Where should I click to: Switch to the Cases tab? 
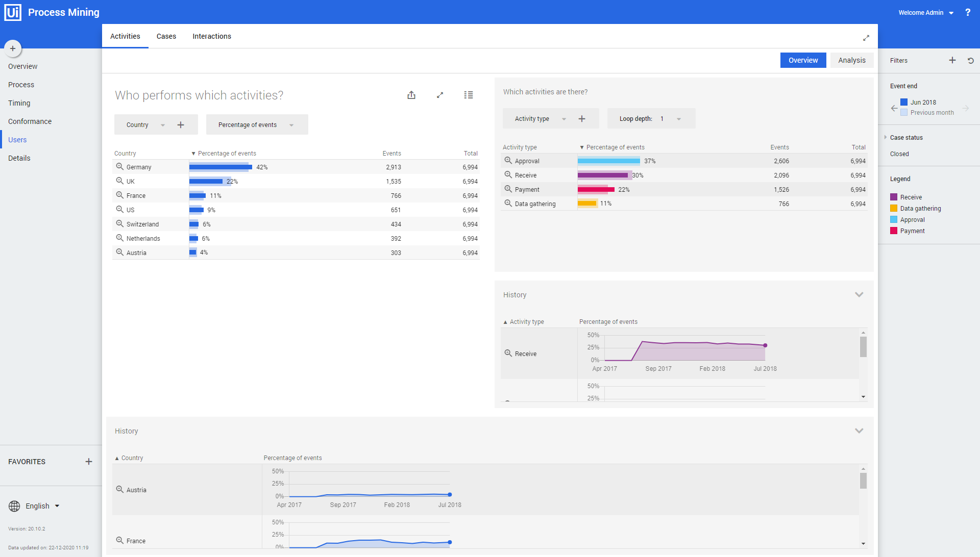166,36
